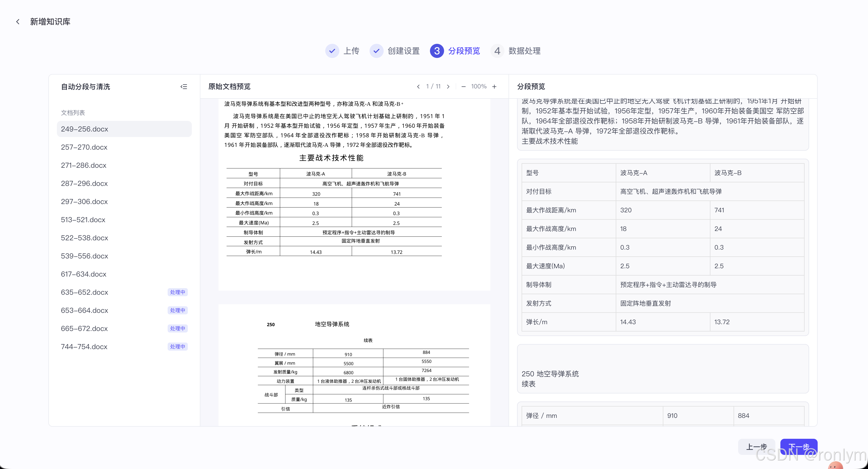Select 创建设置 step label
The width and height of the screenshot is (868, 469).
403,51
